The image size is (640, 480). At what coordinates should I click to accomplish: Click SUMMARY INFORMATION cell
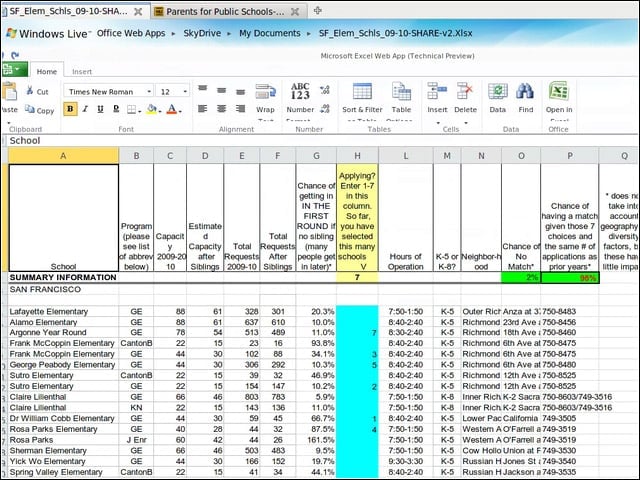point(63,278)
